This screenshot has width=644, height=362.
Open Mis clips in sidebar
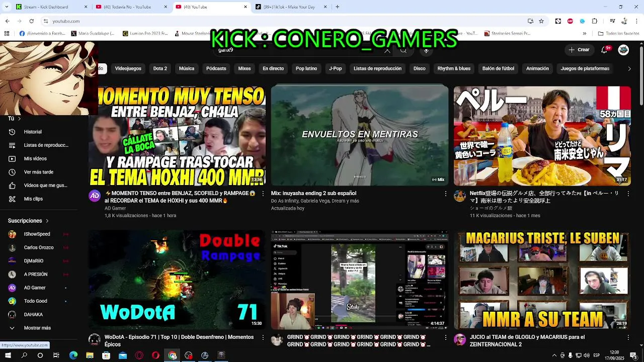tap(38, 199)
